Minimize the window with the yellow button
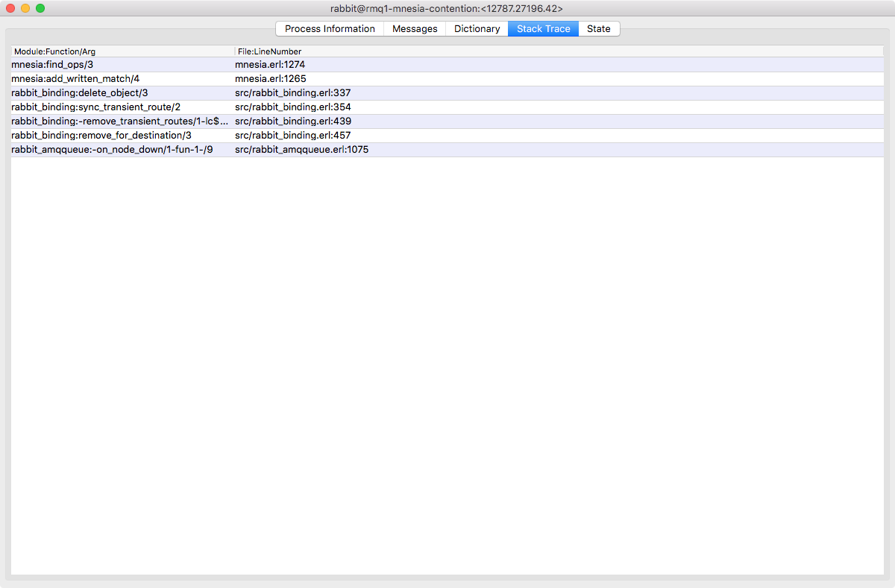 coord(25,8)
